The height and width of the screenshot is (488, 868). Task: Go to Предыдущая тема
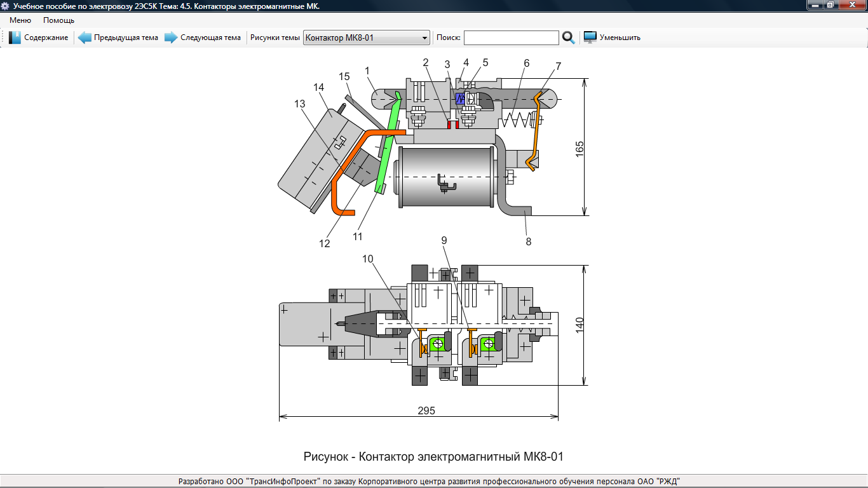(126, 37)
